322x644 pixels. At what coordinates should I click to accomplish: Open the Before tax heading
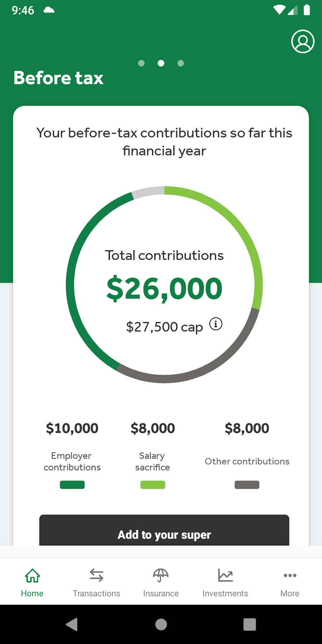58,78
